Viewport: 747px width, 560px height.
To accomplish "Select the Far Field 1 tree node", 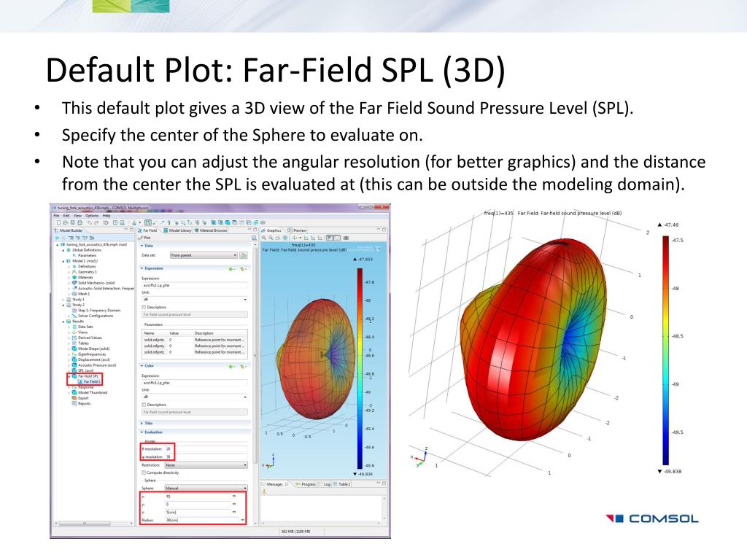I will [x=90, y=381].
